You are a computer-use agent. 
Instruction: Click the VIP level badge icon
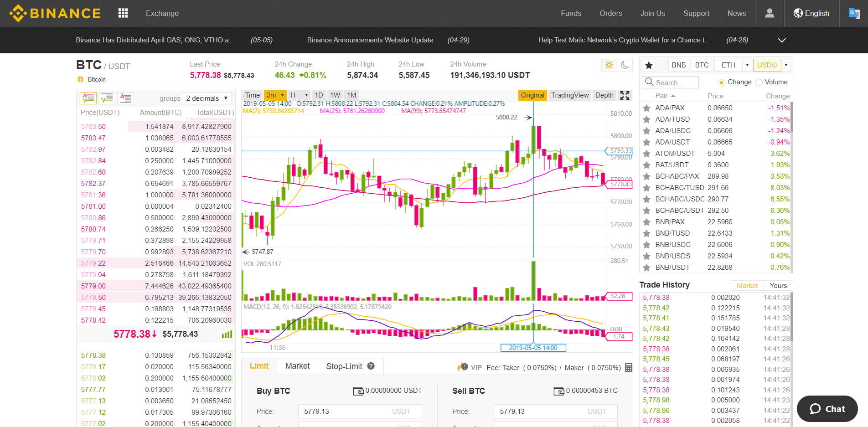pyautogui.click(x=463, y=367)
